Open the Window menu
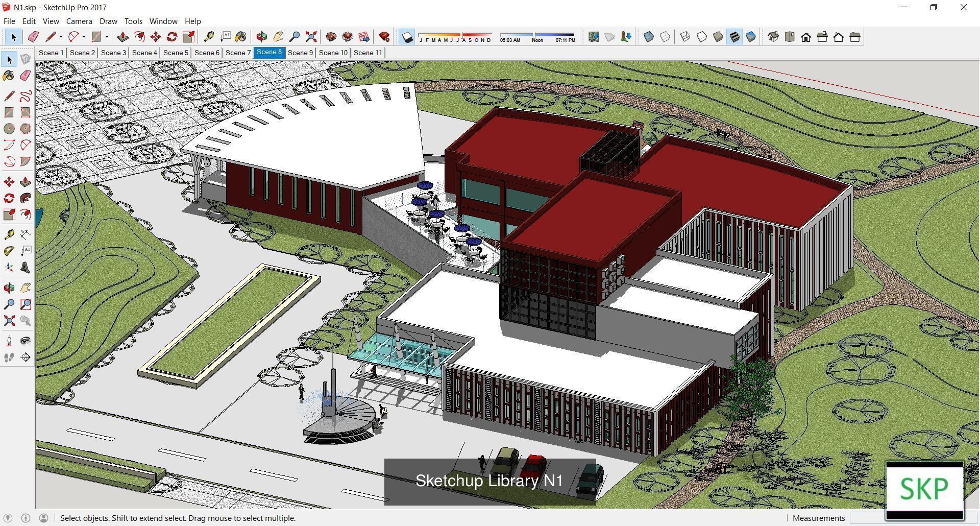Image resolution: width=980 pixels, height=526 pixels. point(163,21)
